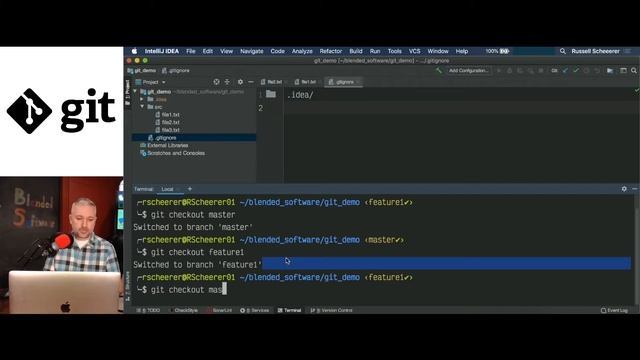Click the folder gutter icon on line 1
Image resolution: width=640 pixels, height=360 pixels.
[x=271, y=94]
